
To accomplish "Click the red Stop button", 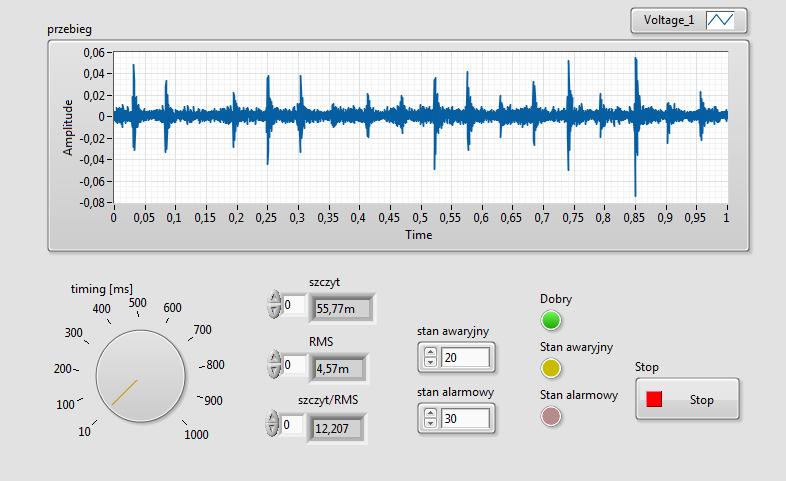I will pyautogui.click(x=687, y=399).
